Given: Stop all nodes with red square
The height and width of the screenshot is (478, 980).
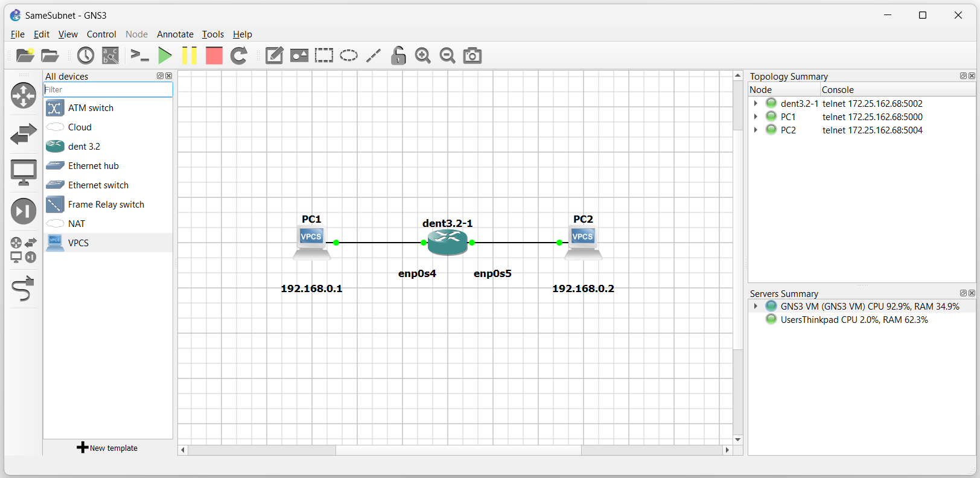Looking at the screenshot, I should pos(214,56).
